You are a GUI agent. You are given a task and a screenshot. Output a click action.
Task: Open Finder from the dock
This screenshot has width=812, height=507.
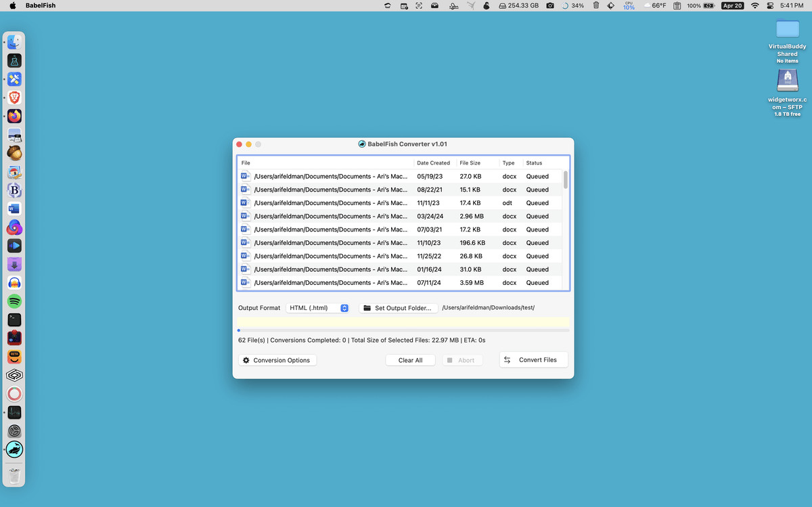(x=14, y=42)
